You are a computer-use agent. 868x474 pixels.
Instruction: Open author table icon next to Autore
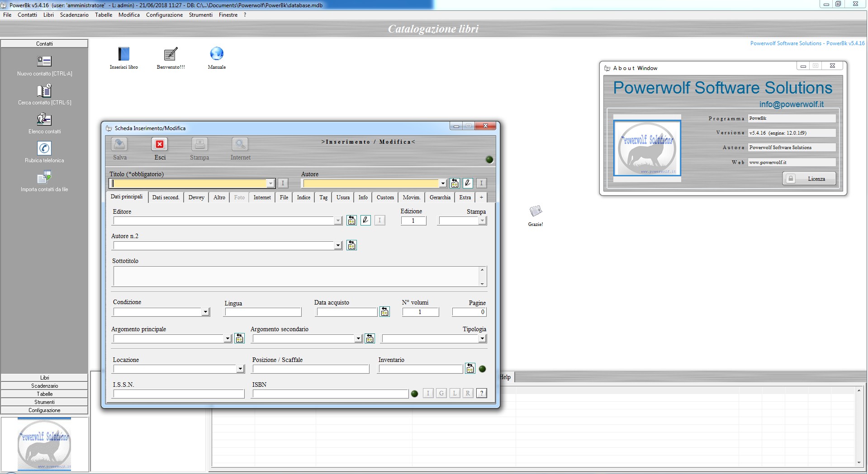click(x=455, y=183)
